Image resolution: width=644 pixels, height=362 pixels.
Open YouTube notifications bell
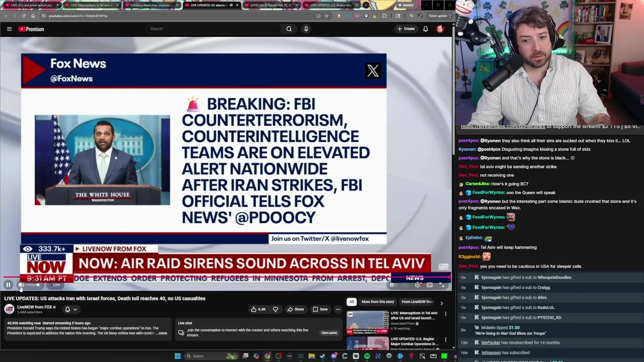tap(426, 29)
